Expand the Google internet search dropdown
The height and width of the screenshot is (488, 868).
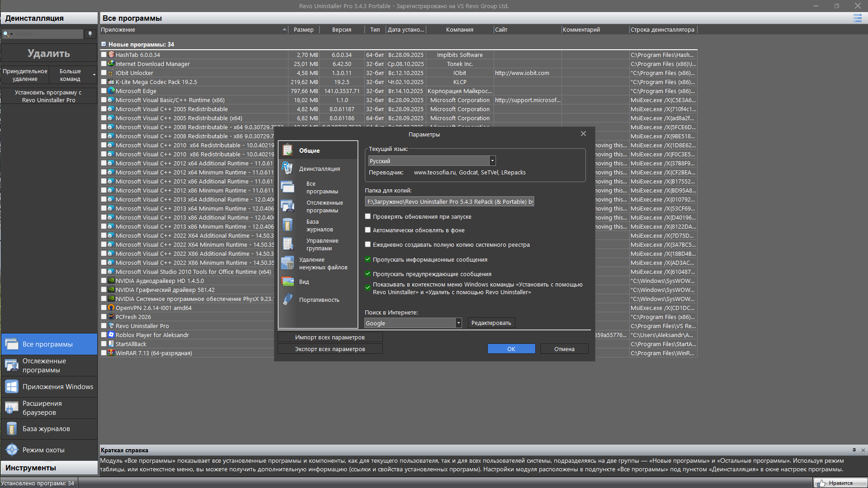(x=458, y=323)
